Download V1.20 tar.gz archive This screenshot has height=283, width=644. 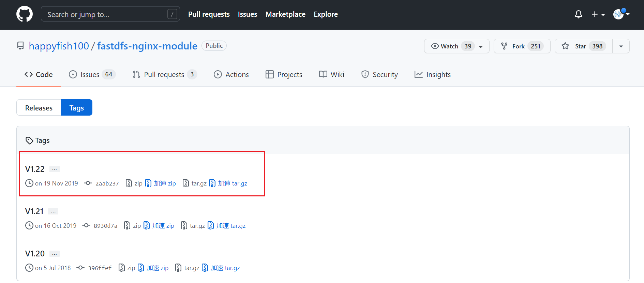(x=187, y=268)
